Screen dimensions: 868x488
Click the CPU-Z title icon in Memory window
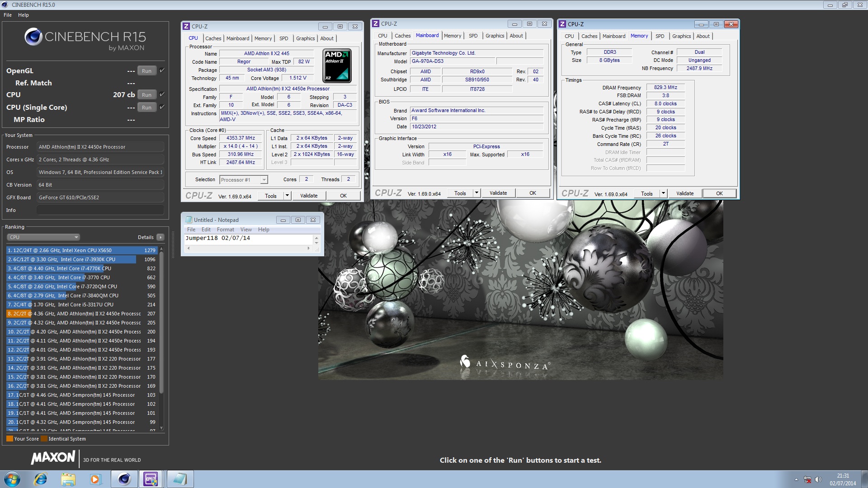click(x=562, y=24)
